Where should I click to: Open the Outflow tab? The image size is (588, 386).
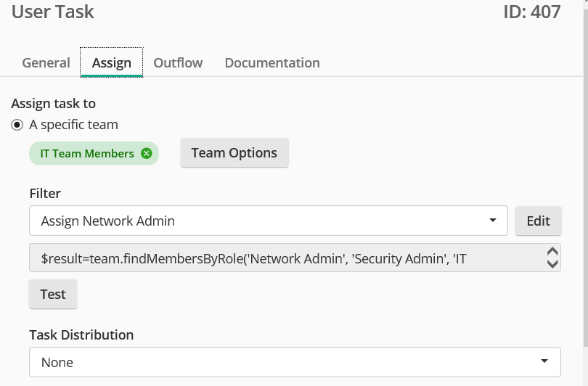178,62
